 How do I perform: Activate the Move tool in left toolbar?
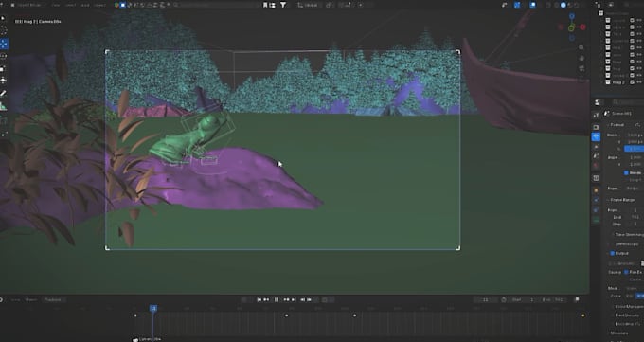(x=4, y=44)
